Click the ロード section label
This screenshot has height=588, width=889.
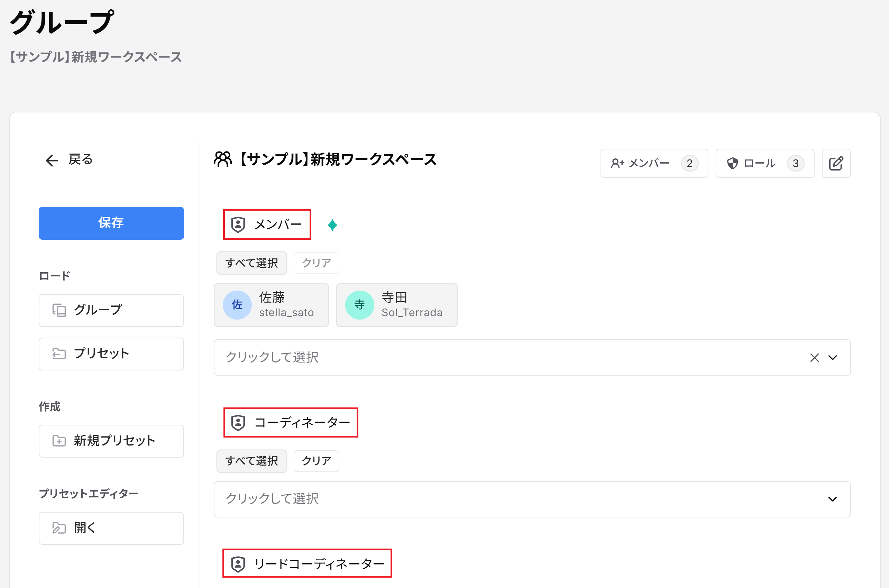click(55, 276)
